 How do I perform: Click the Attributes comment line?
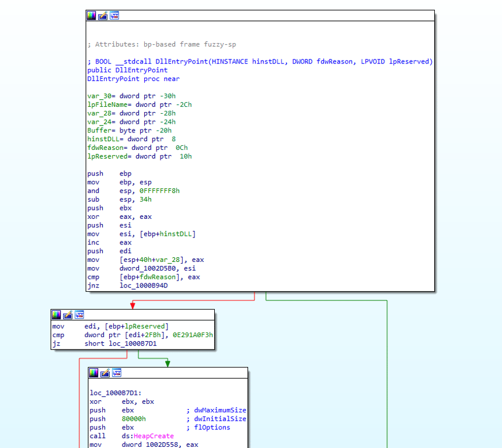click(162, 44)
